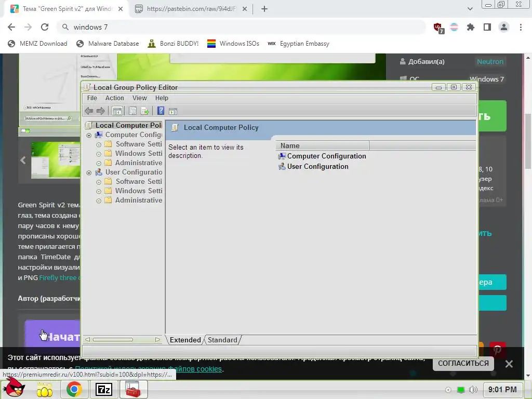
Task: Click the 9:01 PM taskbar clock
Action: 502,390
